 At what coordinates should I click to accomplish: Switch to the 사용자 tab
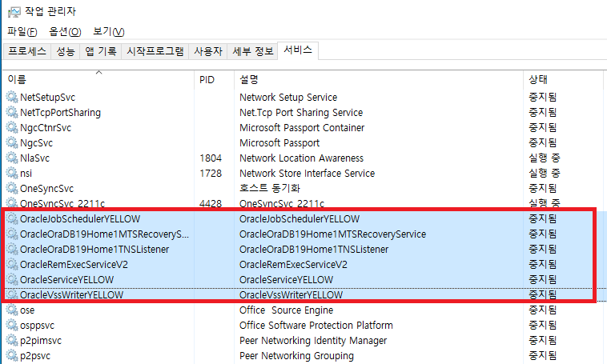pyautogui.click(x=208, y=51)
